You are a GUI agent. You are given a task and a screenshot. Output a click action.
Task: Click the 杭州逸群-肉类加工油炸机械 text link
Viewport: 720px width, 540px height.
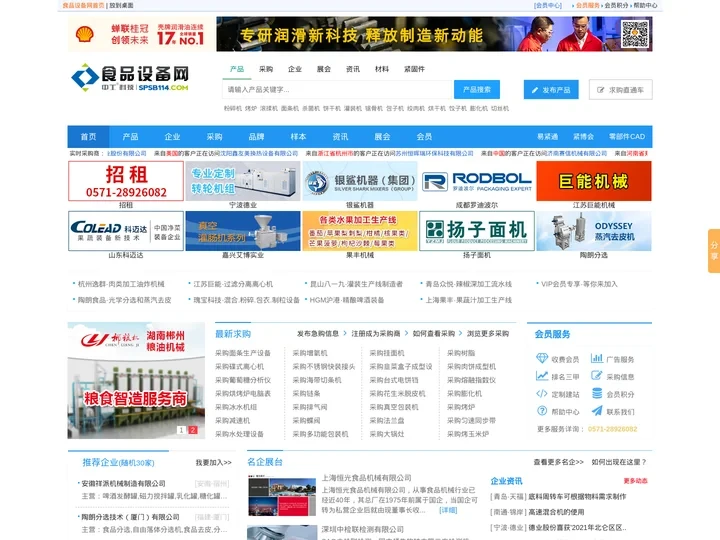tap(121, 284)
